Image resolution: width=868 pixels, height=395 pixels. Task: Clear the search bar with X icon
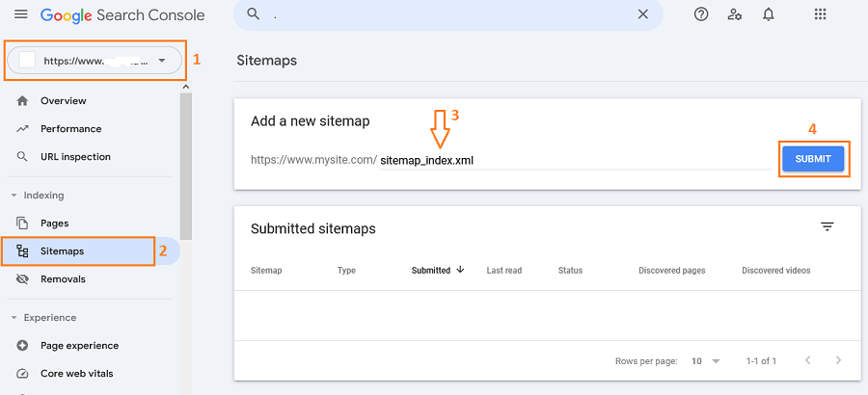pyautogui.click(x=642, y=14)
